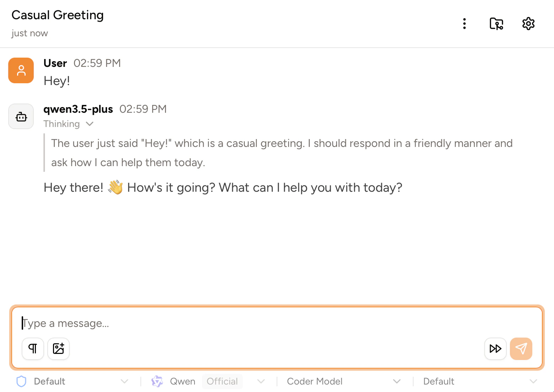Screen dimensions: 554x392
Task: Click the folder with key icon
Action: tap(496, 24)
